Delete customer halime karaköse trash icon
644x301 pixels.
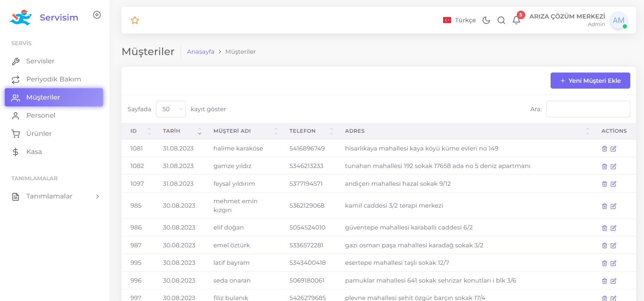pyautogui.click(x=605, y=149)
